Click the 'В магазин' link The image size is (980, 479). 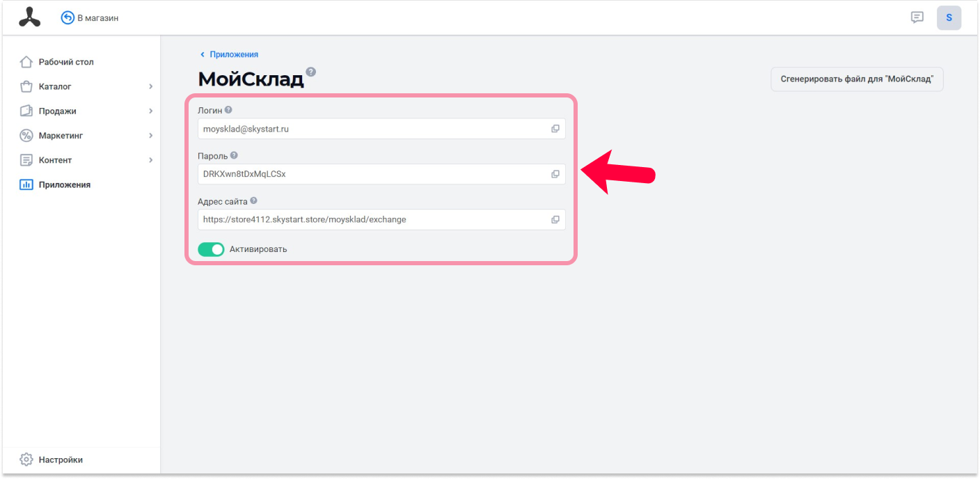pyautogui.click(x=98, y=18)
